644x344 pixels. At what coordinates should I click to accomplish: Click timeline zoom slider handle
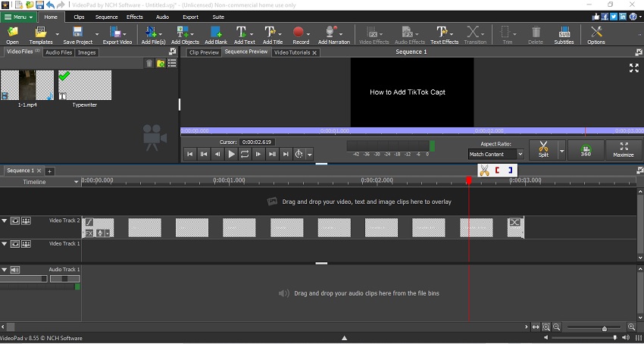point(604,328)
